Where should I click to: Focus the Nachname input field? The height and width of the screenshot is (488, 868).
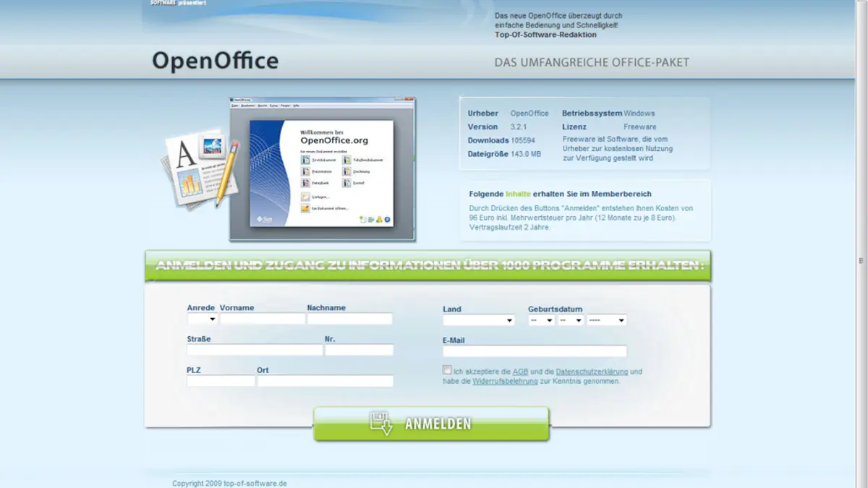coord(350,319)
